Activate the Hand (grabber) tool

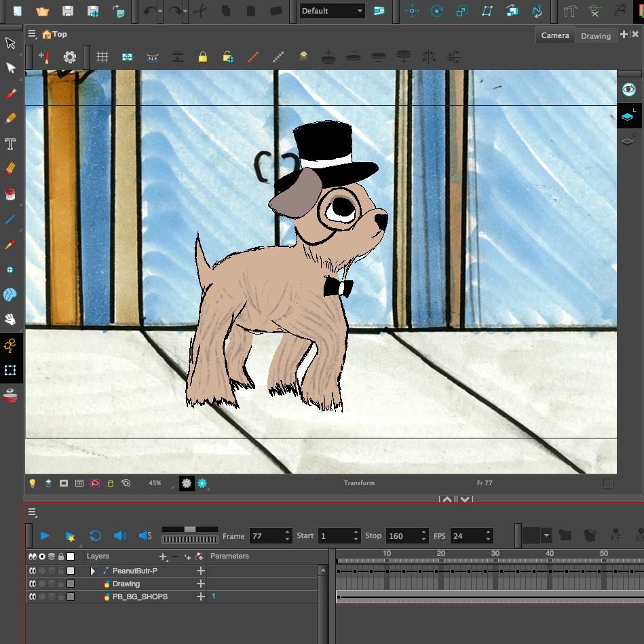(x=10, y=319)
